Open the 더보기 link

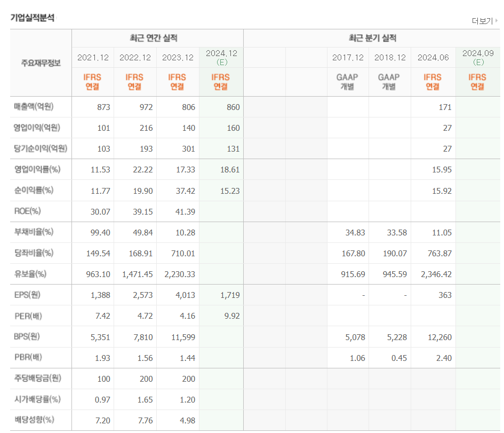(482, 21)
